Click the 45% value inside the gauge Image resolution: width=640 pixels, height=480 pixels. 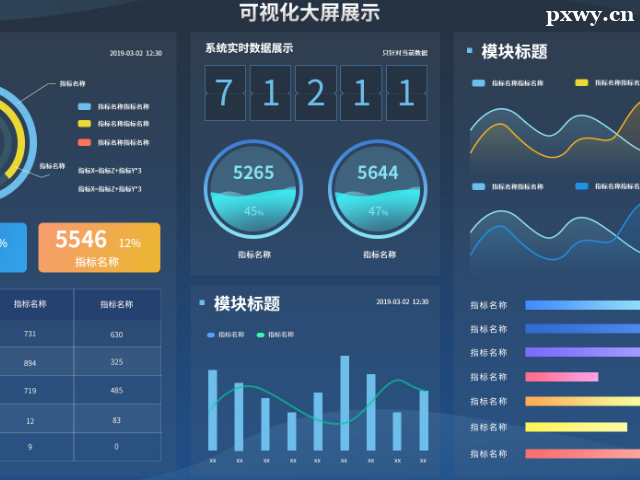point(254,211)
